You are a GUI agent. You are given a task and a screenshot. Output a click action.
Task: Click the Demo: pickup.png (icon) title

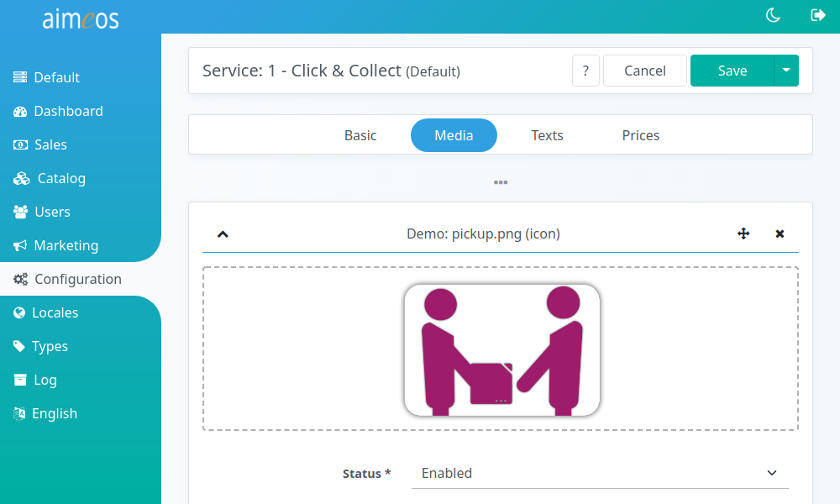tap(483, 234)
